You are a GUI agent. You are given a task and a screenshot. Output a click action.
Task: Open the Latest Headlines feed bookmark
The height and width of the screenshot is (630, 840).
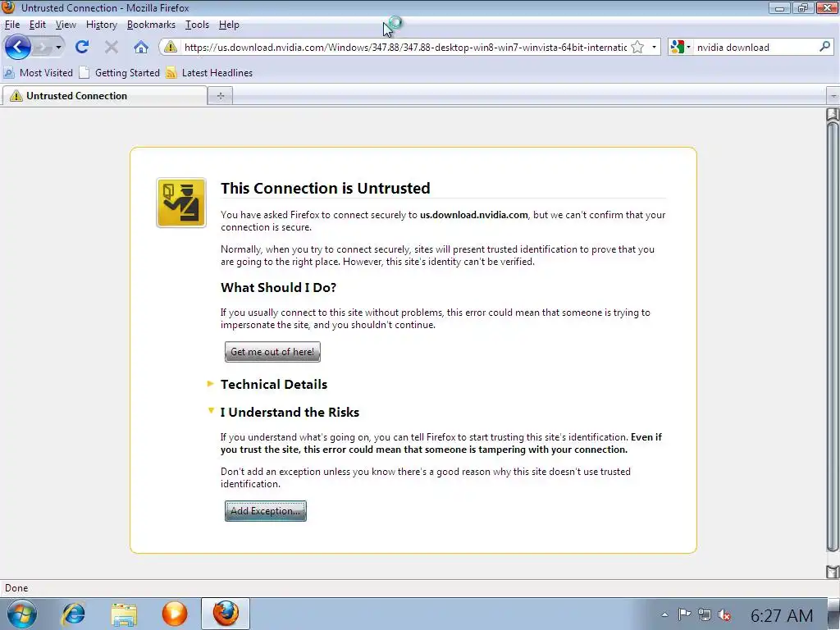[209, 73]
